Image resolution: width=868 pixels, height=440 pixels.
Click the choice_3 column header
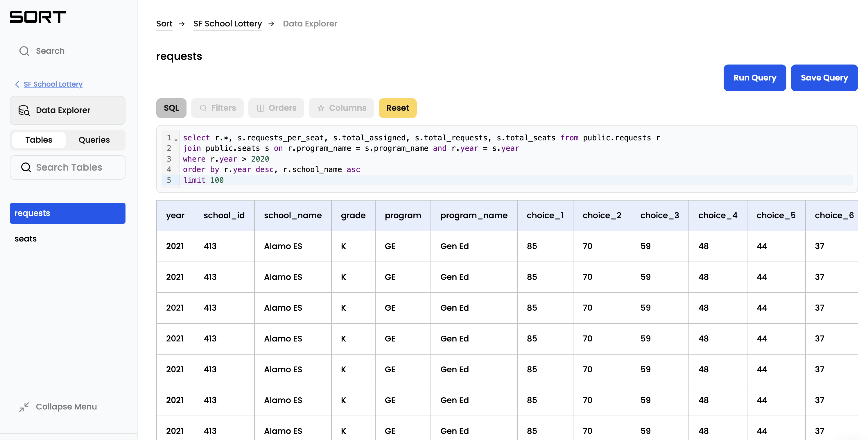tap(659, 215)
